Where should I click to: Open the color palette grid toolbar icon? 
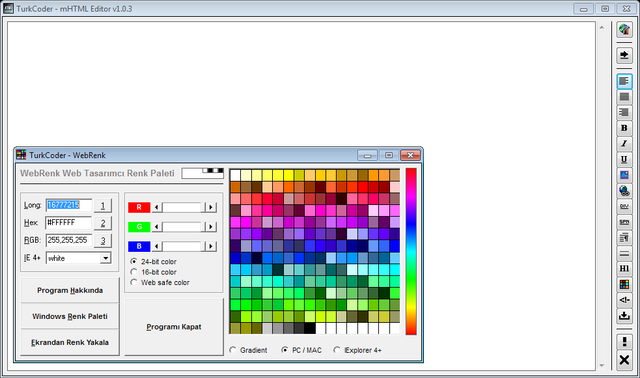(624, 285)
